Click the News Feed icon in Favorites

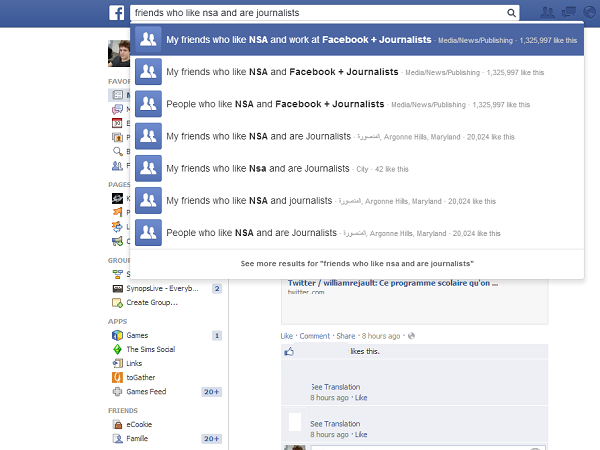pyautogui.click(x=117, y=95)
